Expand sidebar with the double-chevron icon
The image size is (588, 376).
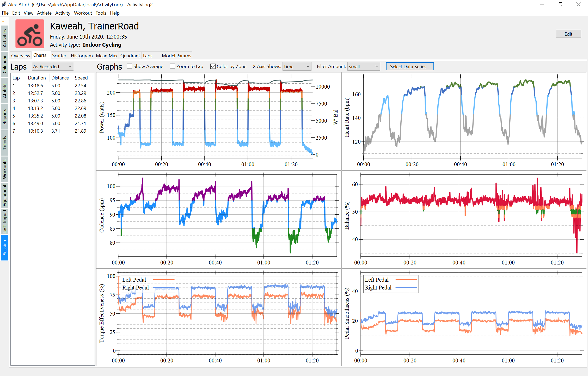(x=3, y=21)
